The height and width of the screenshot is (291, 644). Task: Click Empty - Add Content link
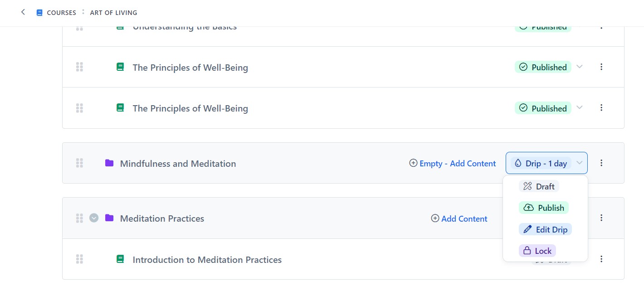pyautogui.click(x=453, y=163)
